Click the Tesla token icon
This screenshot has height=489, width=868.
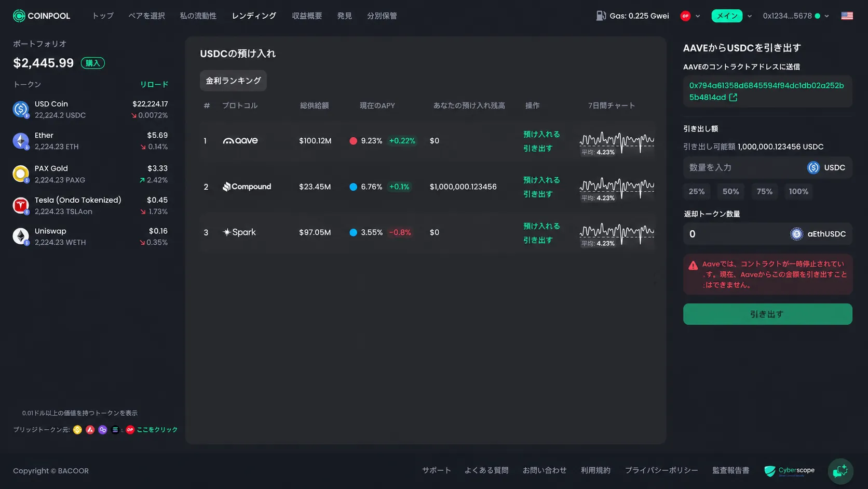point(21,206)
